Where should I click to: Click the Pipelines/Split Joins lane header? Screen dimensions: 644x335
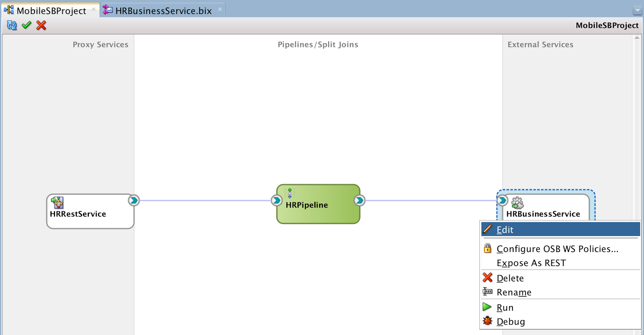coord(318,45)
